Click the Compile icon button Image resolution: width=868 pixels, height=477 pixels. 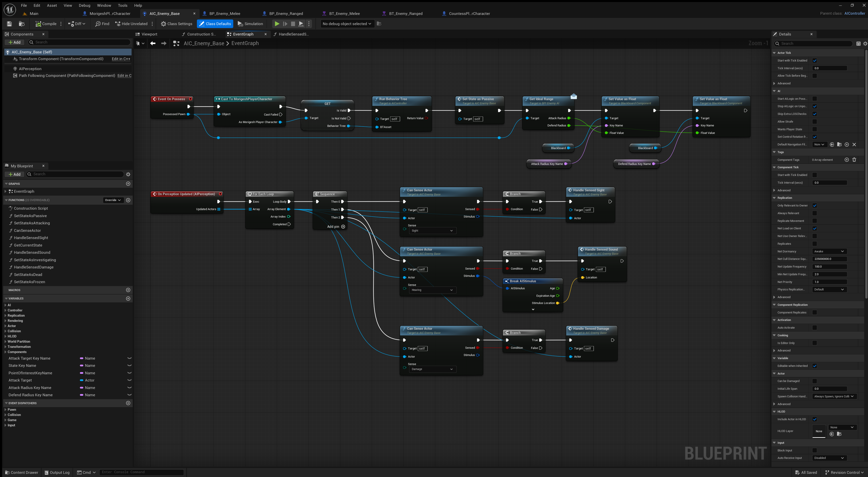click(38, 24)
